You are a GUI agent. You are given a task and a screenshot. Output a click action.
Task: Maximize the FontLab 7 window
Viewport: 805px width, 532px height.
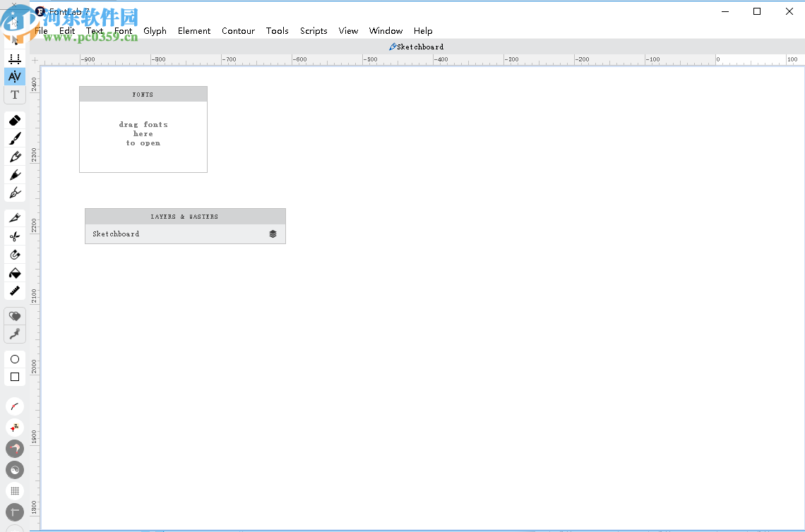pyautogui.click(x=757, y=11)
